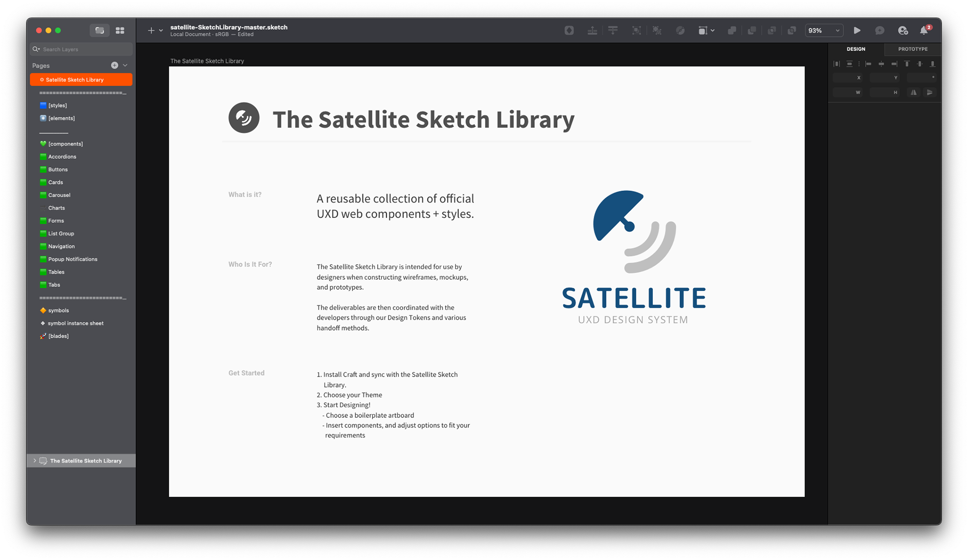Open the Carousel page

(x=81, y=195)
